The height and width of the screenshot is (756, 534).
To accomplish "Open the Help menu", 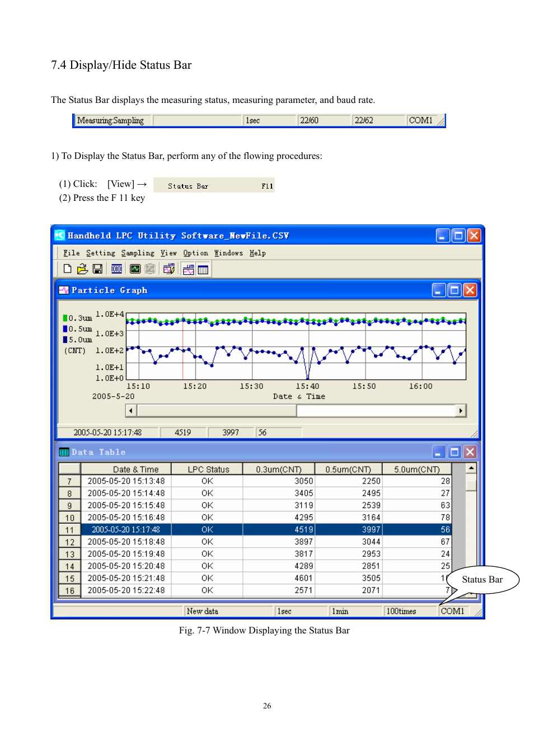I will pyautogui.click(x=257, y=253).
